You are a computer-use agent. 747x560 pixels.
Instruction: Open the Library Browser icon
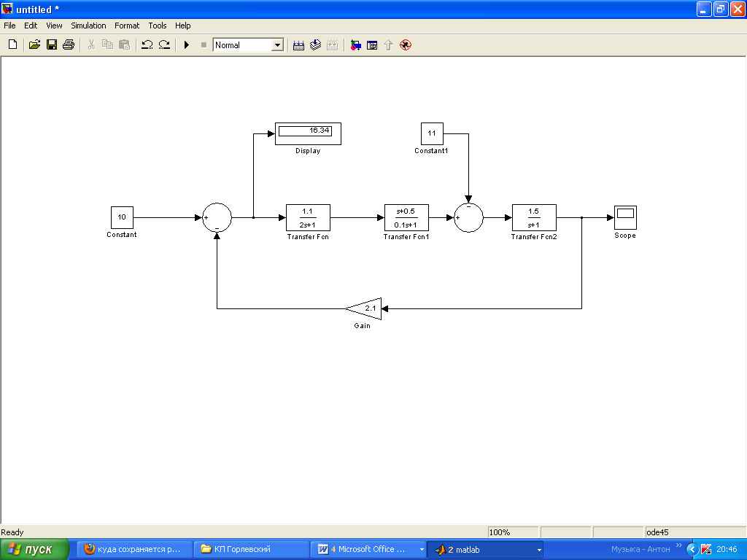tap(355, 45)
